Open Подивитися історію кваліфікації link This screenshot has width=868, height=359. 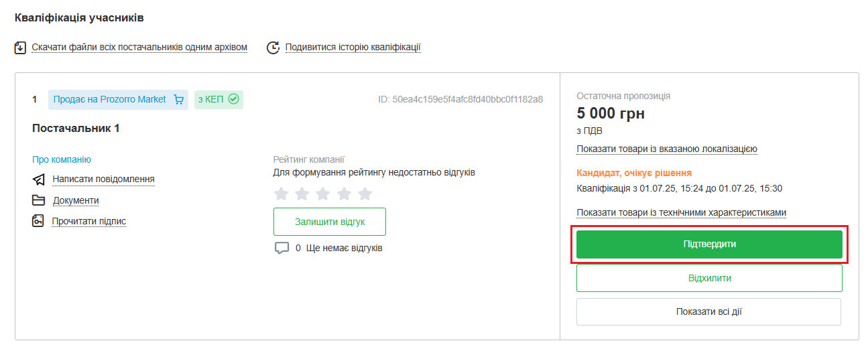click(x=353, y=48)
